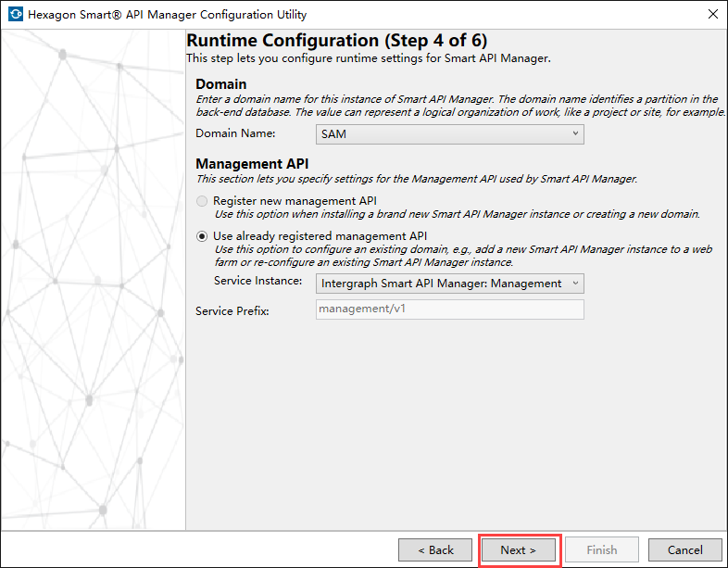Click the Hexagon app icon in title bar
This screenshot has height=568, width=728.
pyautogui.click(x=14, y=15)
